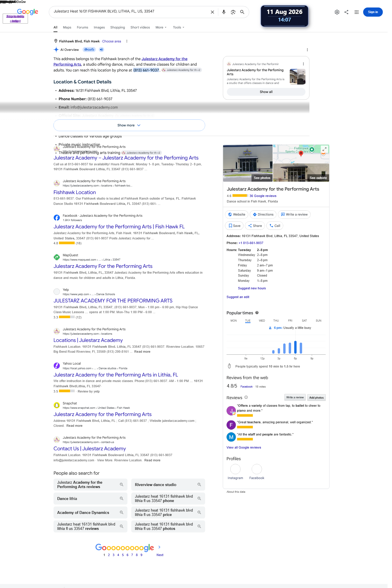This screenshot has height=588, width=392.
Task: View all Google reviews
Action: pos(244,447)
